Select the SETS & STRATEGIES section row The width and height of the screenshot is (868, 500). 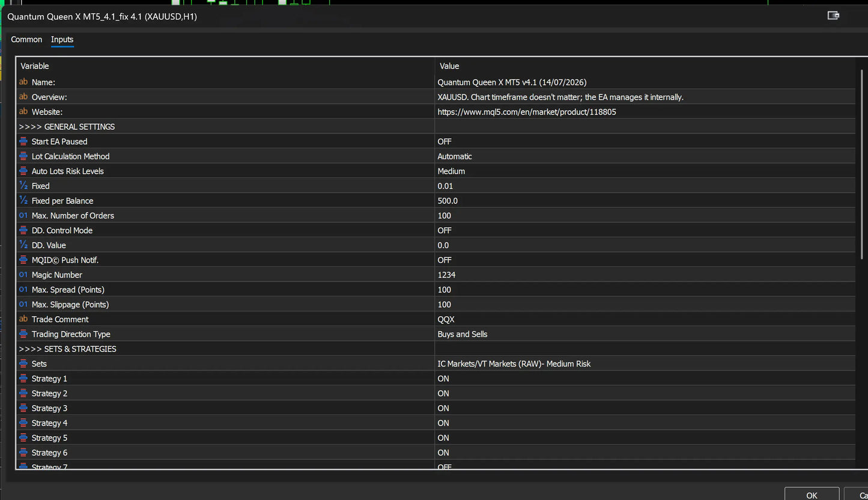(x=436, y=349)
